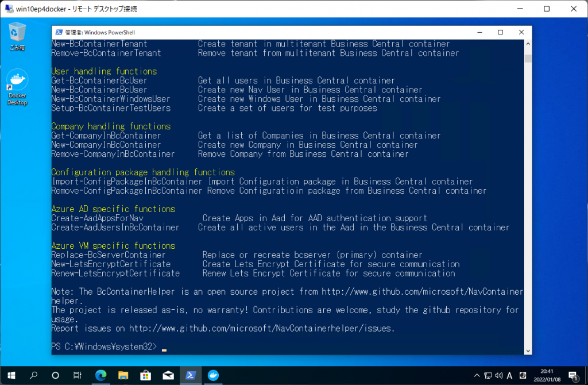Open Cortana circle on taskbar
This screenshot has height=385, width=588.
[x=55, y=375]
